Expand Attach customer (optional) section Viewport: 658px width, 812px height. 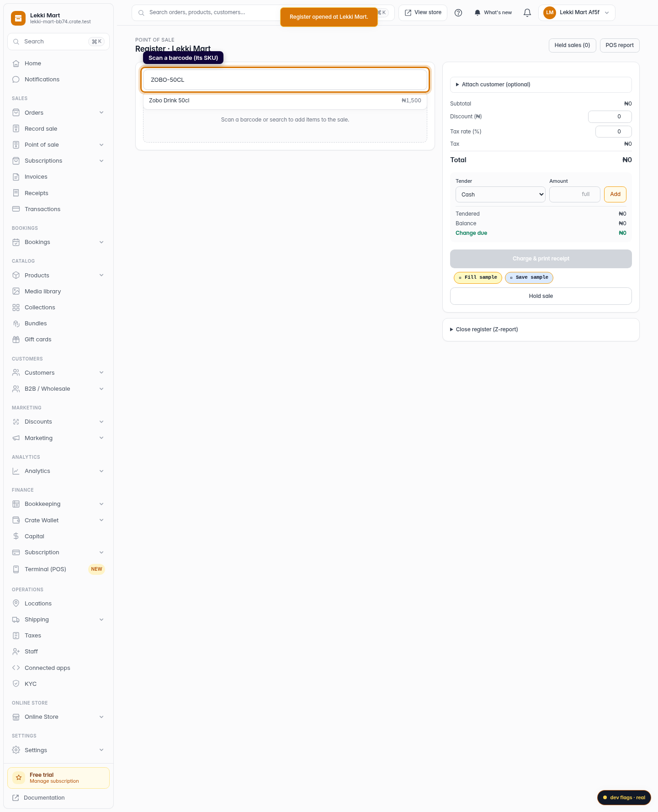541,85
